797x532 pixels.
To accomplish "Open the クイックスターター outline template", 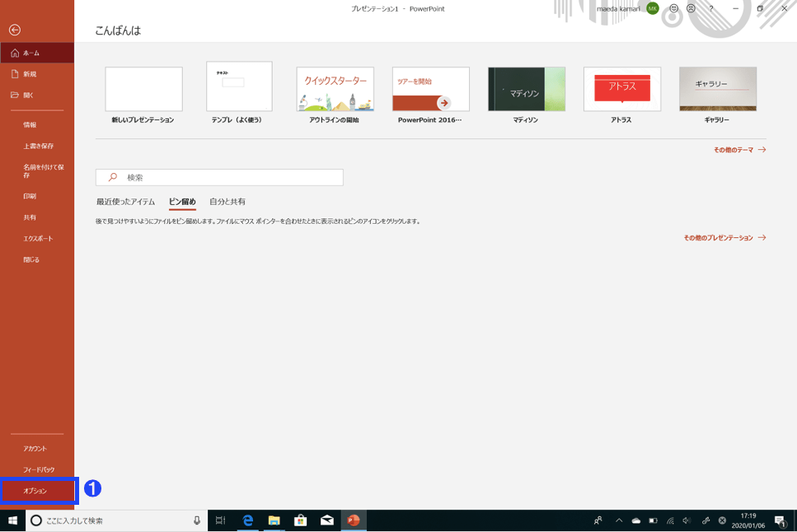I will coord(335,89).
